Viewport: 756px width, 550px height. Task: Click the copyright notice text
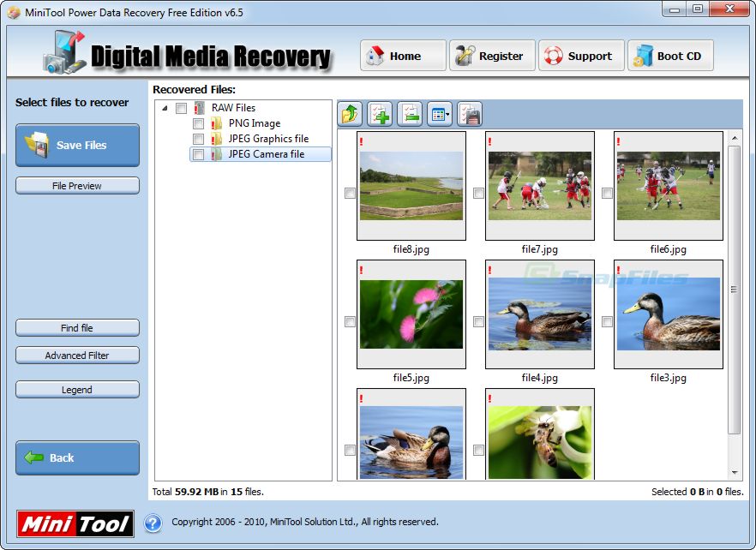coord(305,522)
